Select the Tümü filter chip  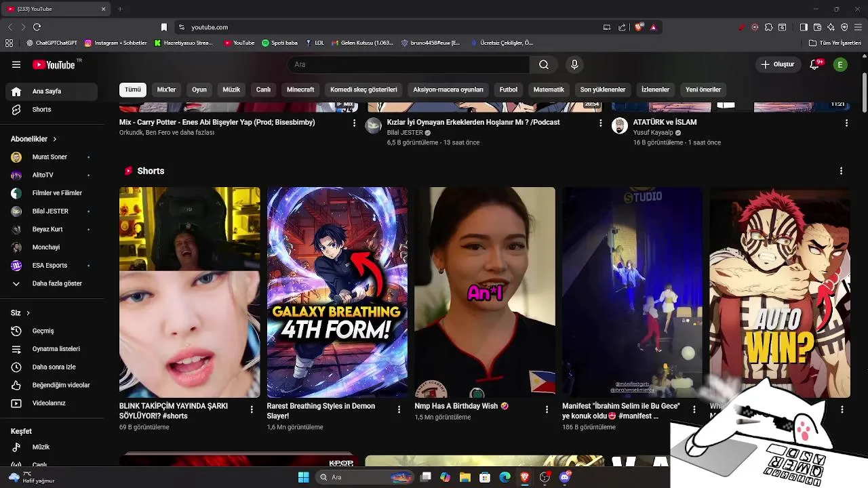(x=133, y=89)
